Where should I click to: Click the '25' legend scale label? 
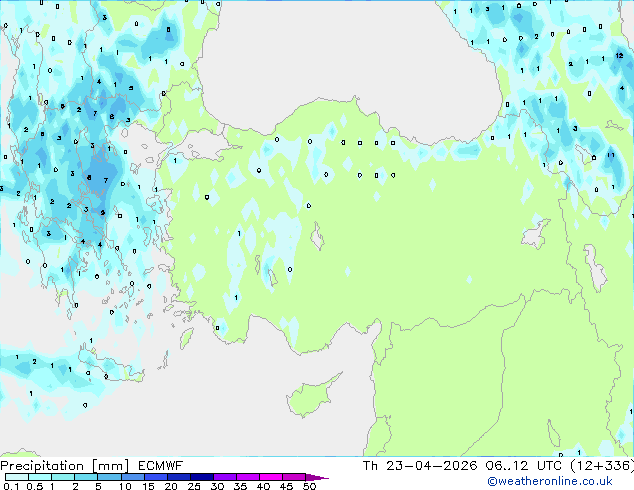click(194, 486)
